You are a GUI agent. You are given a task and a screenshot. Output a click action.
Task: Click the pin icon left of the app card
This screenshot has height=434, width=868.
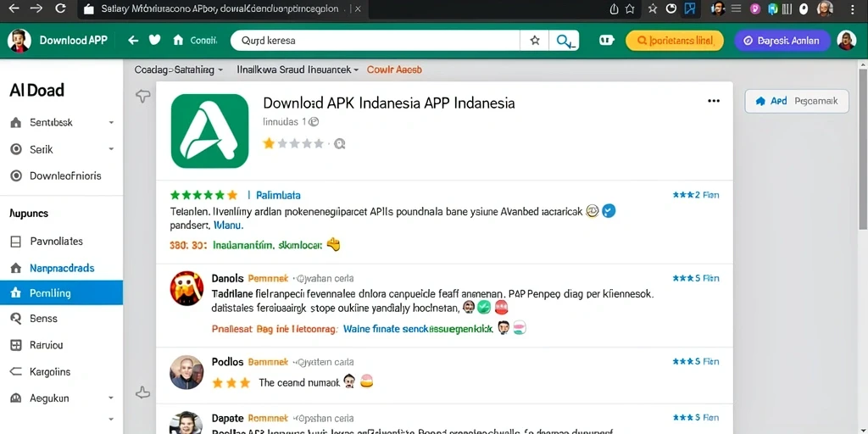pyautogui.click(x=142, y=97)
